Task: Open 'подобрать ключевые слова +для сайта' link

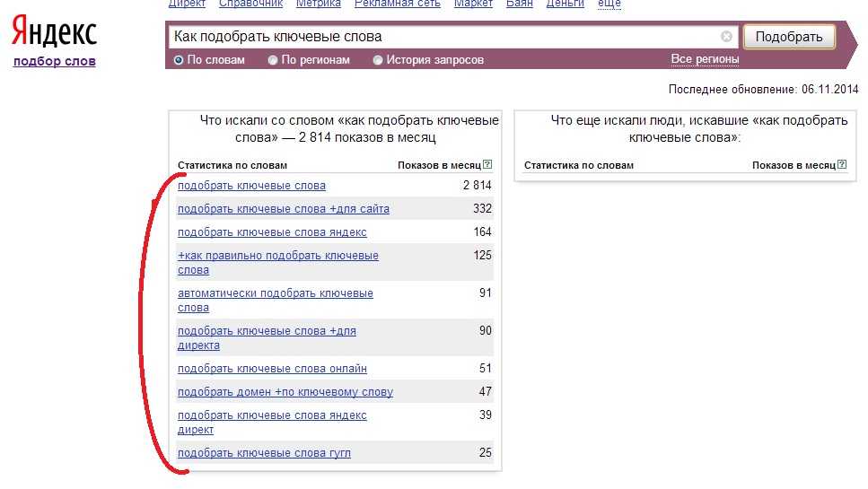Action: [x=284, y=208]
